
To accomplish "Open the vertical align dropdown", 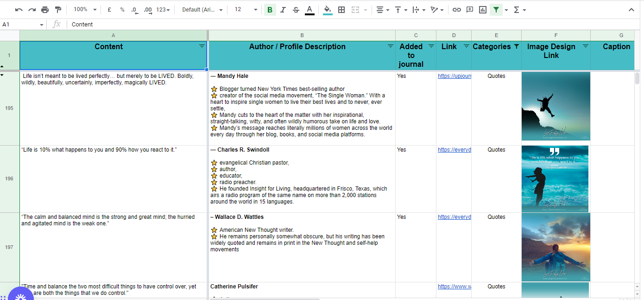I will pos(401,10).
